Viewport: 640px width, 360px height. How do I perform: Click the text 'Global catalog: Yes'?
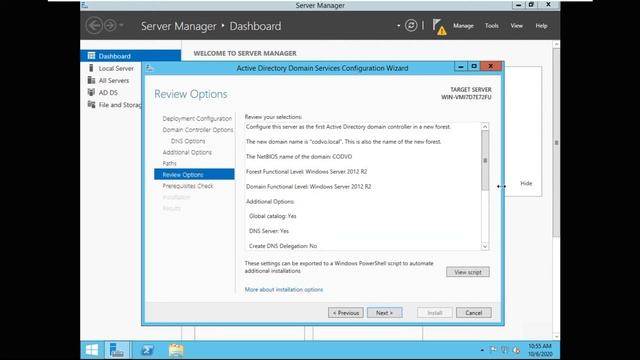pos(273,216)
